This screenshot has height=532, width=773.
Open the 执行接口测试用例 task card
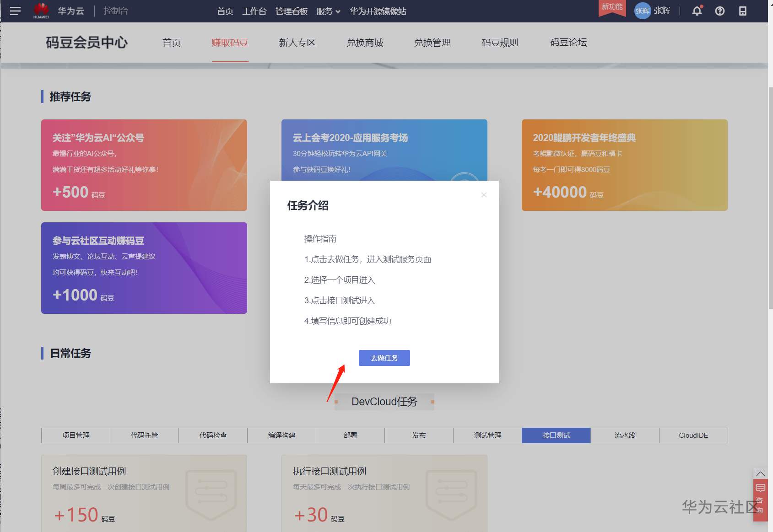(x=384, y=493)
